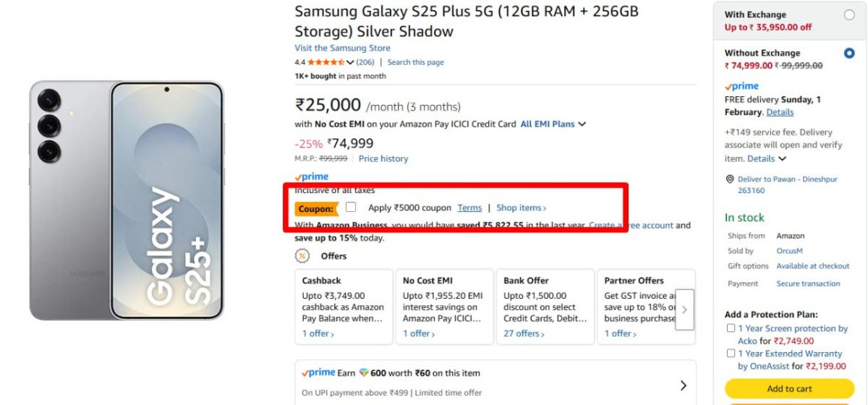Tick the Apply ₹5000 coupon checkbox
The image size is (868, 405).
click(352, 208)
